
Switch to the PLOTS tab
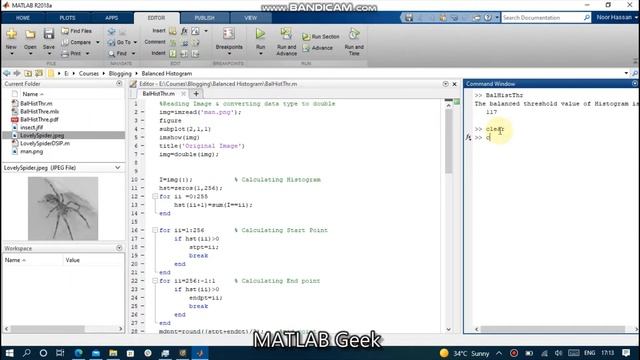click(x=67, y=18)
